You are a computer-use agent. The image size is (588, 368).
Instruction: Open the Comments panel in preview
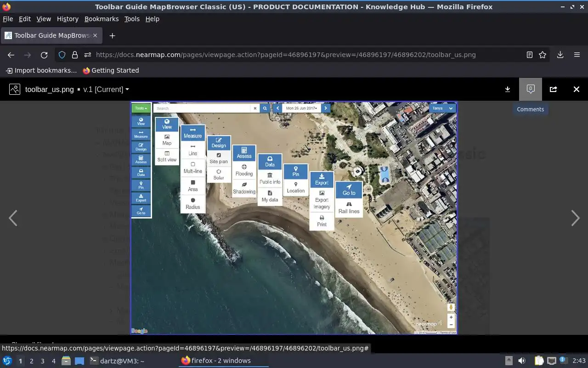531,89
